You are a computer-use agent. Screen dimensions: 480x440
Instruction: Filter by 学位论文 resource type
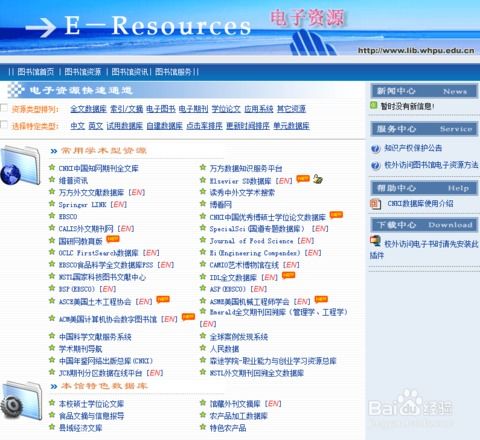pos(226,109)
